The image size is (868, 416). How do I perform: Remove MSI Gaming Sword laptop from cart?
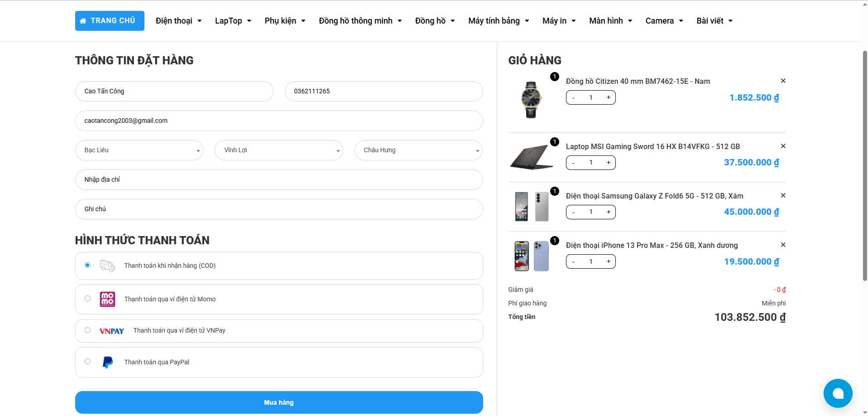[783, 146]
